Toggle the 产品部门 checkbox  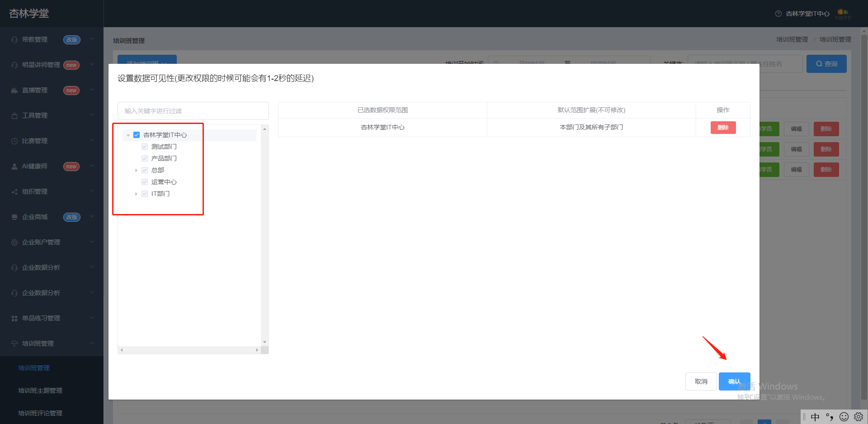145,158
